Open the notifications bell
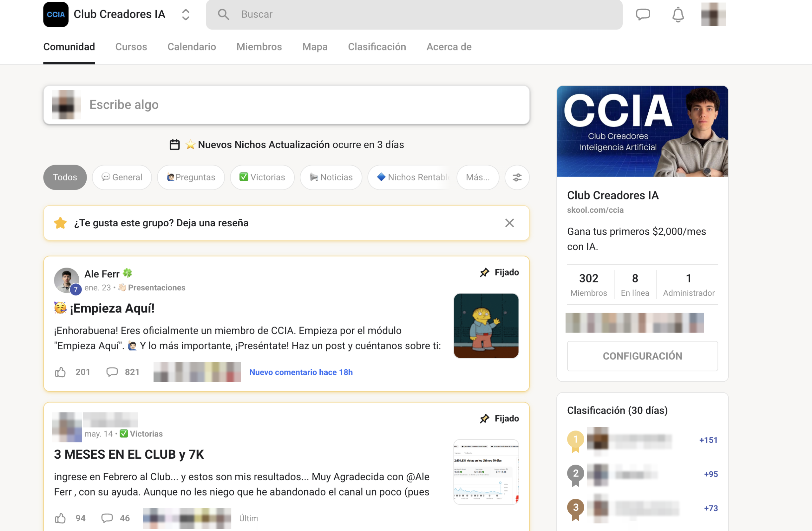This screenshot has width=812, height=531. [x=678, y=14]
